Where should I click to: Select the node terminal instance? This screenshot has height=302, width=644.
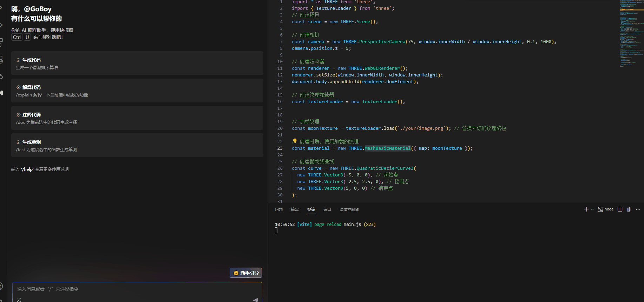pyautogui.click(x=606, y=209)
